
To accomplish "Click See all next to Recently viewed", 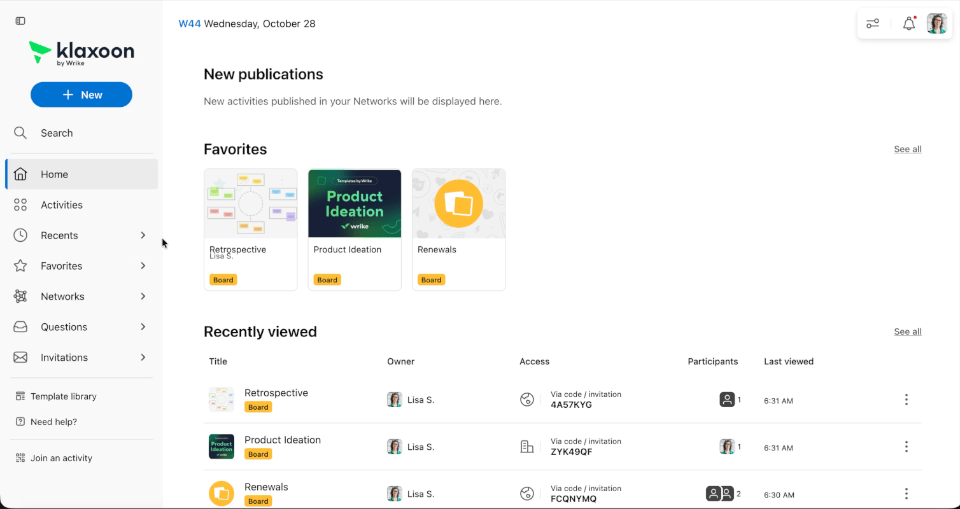I will (907, 331).
